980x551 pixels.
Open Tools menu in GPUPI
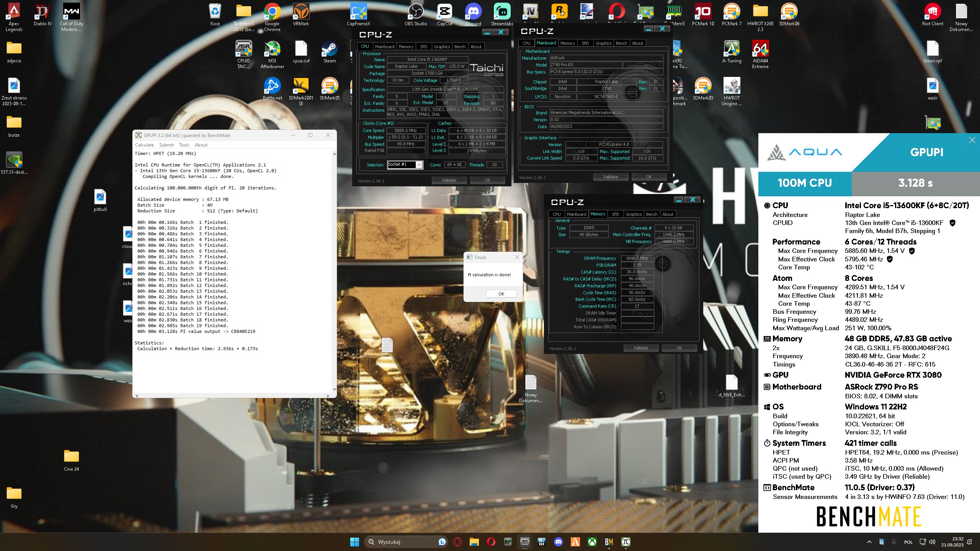click(x=184, y=145)
